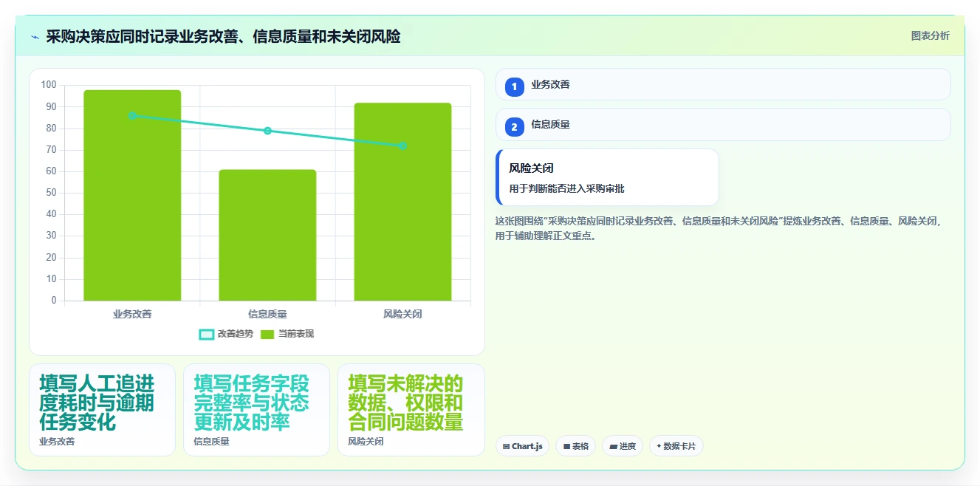Click the 50 y-axis value
The height and width of the screenshot is (486, 980).
[x=52, y=193]
